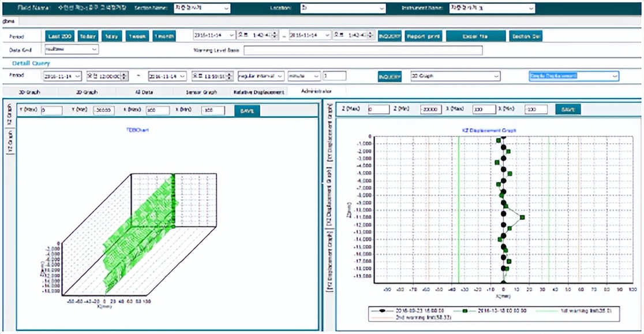Export data with the Excel file button
This screenshot has height=334, width=644.
(x=475, y=36)
